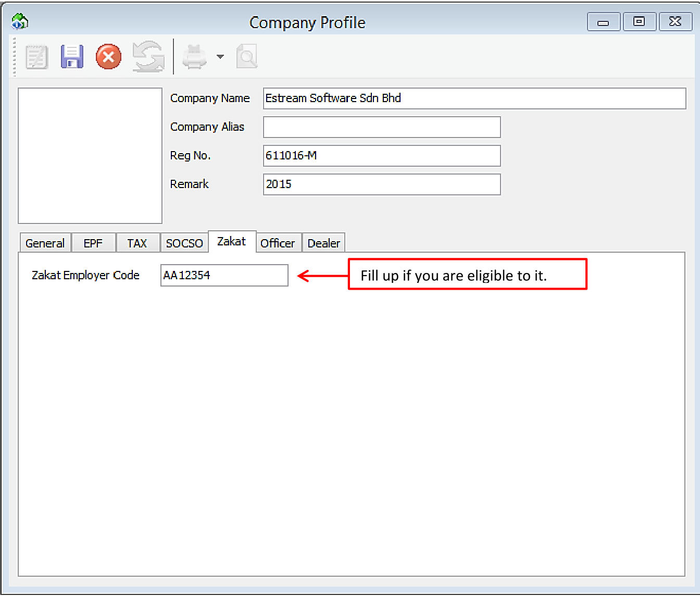Save the company profile with floppy icon
The width and height of the screenshot is (700, 596).
(72, 57)
